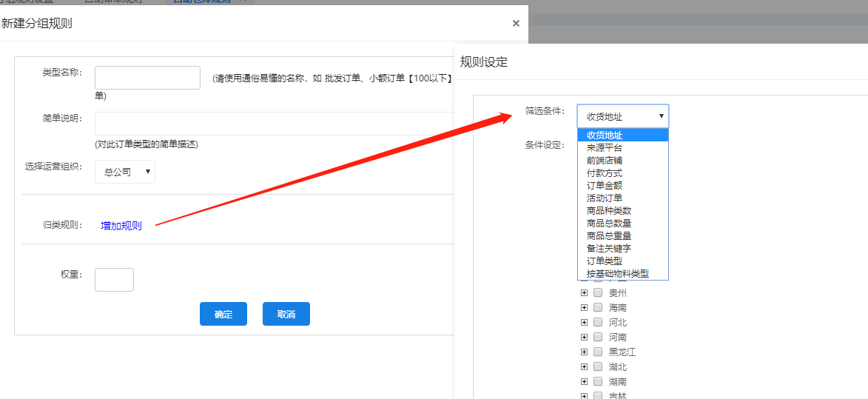Image resolution: width=868 pixels, height=399 pixels.
Task: Enable the 湖北 checkbox
Action: click(x=598, y=366)
